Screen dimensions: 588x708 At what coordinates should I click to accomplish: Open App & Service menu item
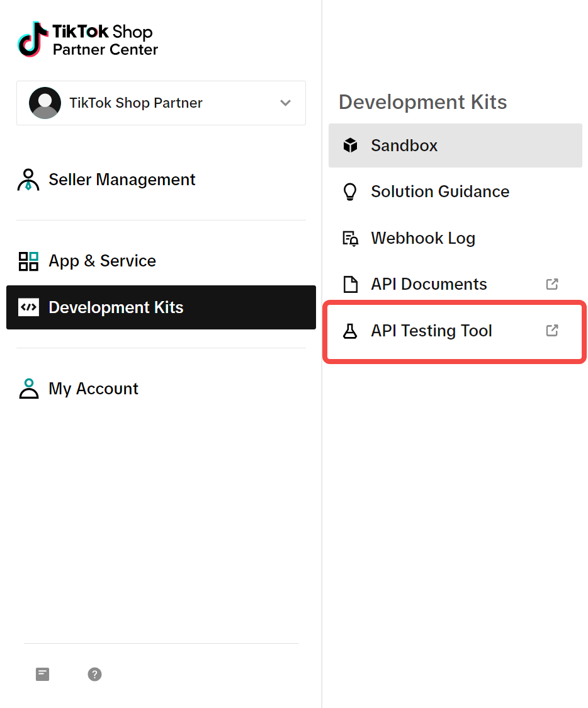click(102, 261)
